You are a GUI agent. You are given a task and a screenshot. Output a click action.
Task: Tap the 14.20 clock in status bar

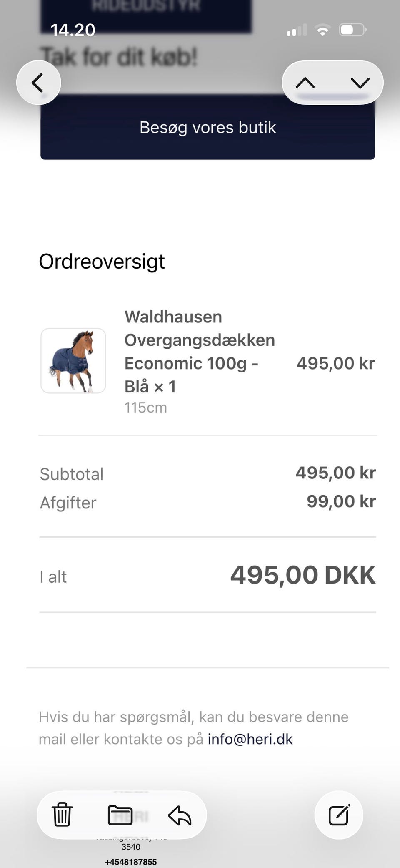[x=73, y=30]
